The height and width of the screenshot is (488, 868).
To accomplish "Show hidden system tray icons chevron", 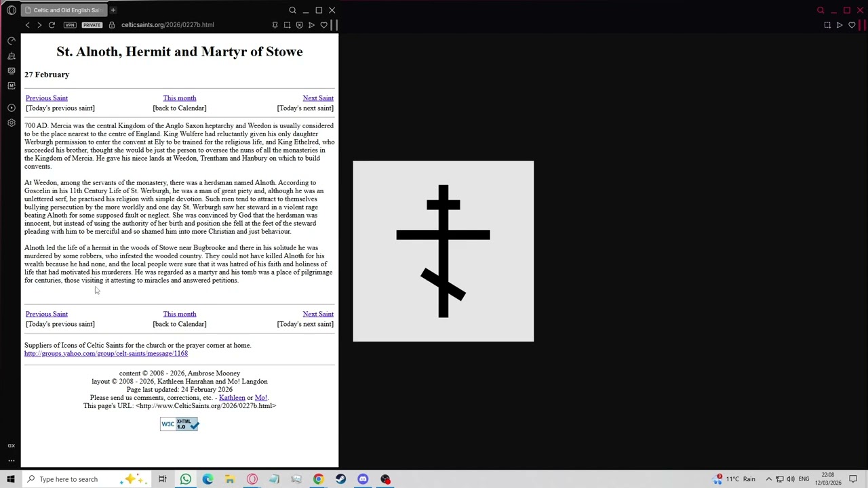I will tap(768, 479).
